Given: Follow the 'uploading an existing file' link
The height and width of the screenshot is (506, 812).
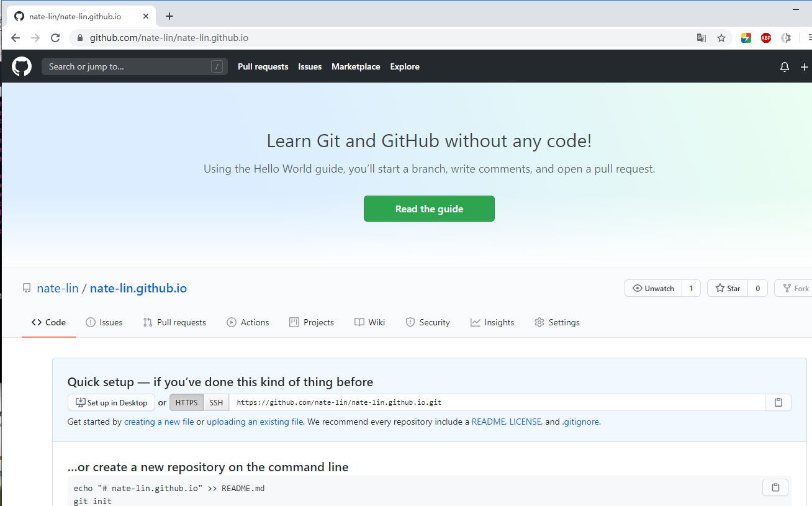Looking at the screenshot, I should pos(255,422).
